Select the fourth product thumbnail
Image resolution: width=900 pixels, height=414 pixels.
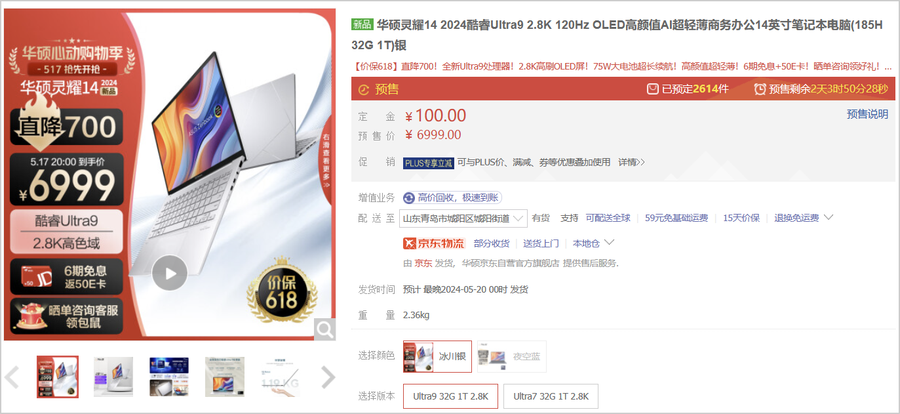pos(224,377)
